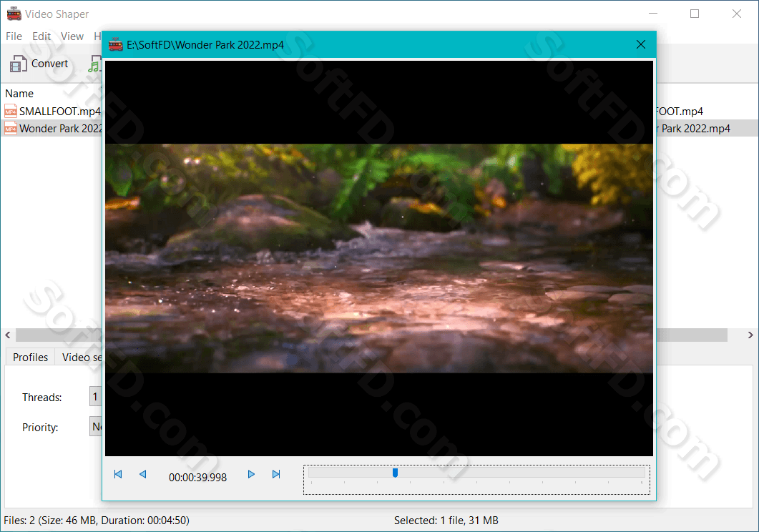Step back one frame in preview
Screen dimensions: 759x532
[143, 474]
